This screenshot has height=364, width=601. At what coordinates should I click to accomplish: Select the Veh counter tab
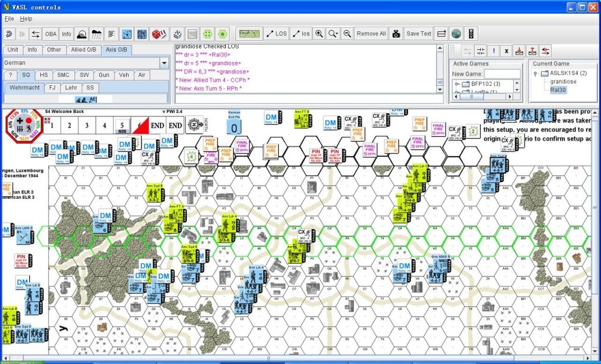pyautogui.click(x=124, y=75)
